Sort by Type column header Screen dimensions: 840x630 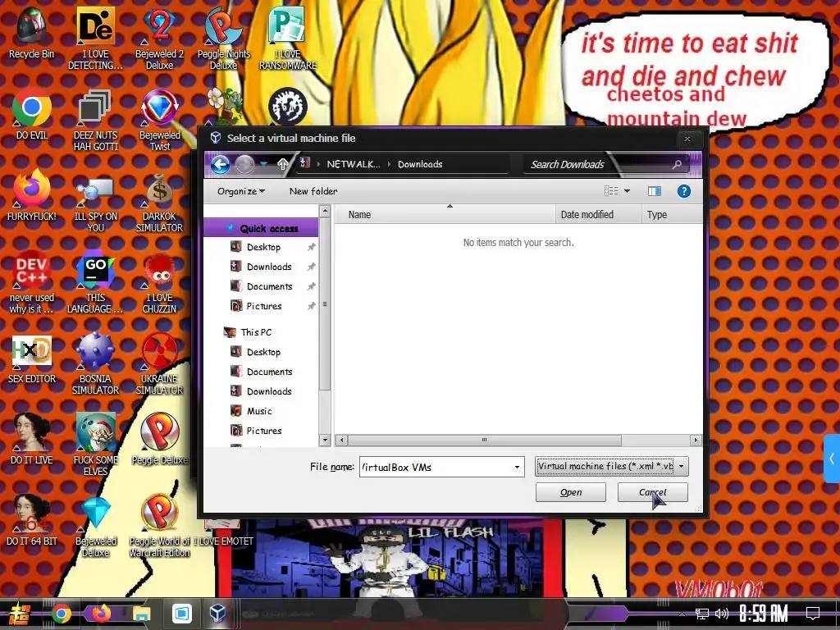click(671, 214)
